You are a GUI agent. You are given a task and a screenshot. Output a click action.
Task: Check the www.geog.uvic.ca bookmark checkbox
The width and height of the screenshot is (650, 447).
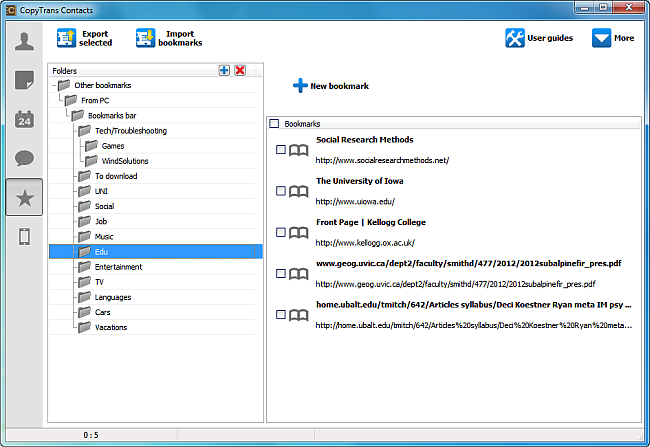click(x=281, y=273)
